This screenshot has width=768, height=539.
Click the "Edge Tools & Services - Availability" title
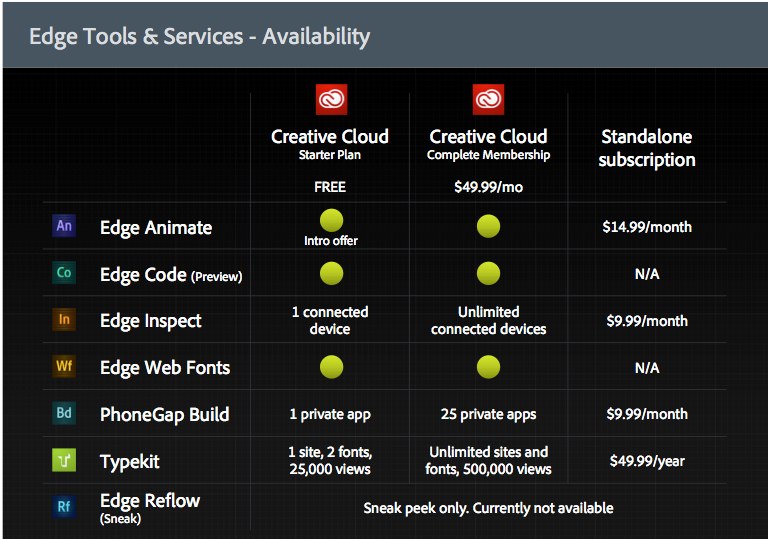click(x=200, y=37)
